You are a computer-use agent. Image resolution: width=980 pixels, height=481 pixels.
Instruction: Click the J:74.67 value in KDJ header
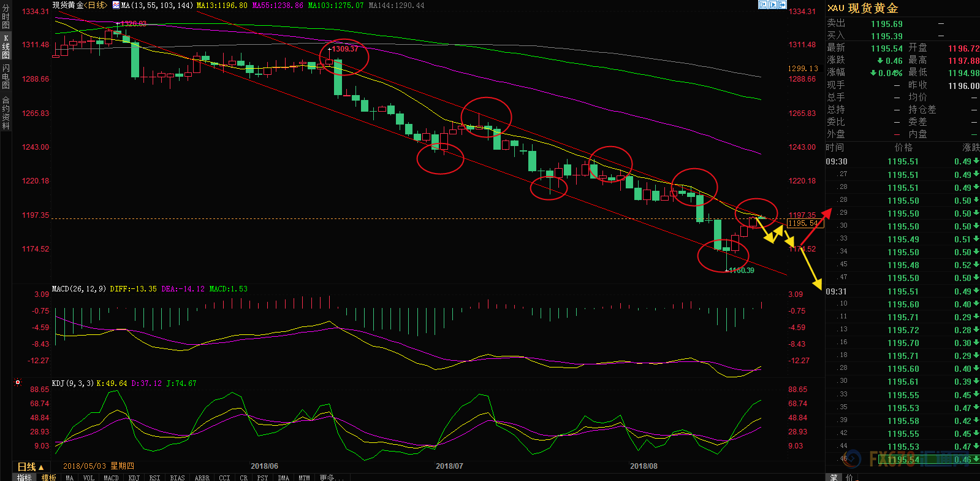tap(181, 383)
